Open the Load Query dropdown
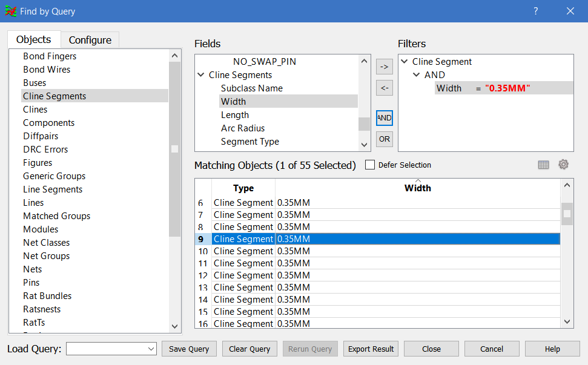Viewport: 588px width, 365px height. (151, 349)
